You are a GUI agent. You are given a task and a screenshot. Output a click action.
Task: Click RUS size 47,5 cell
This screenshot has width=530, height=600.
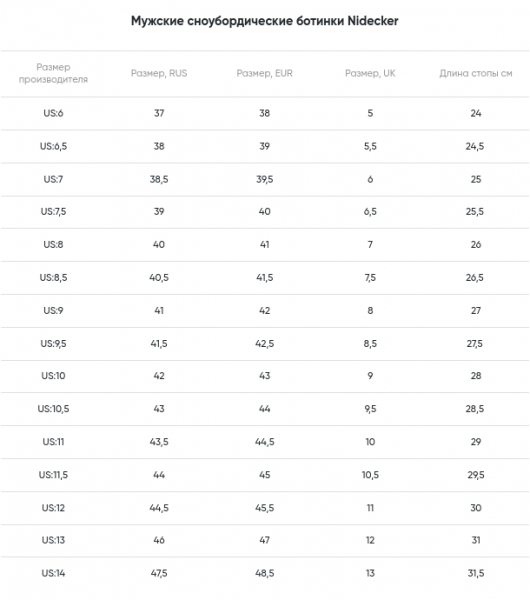(x=159, y=573)
